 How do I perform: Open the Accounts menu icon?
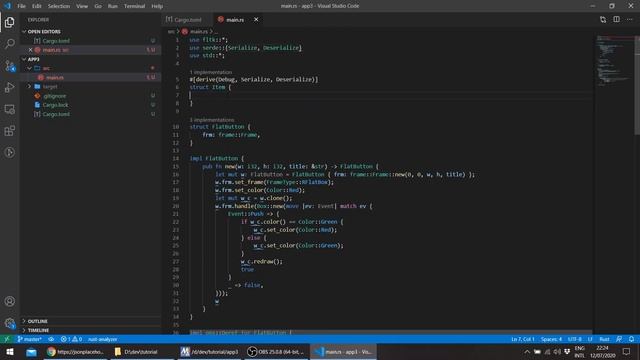click(x=9, y=301)
